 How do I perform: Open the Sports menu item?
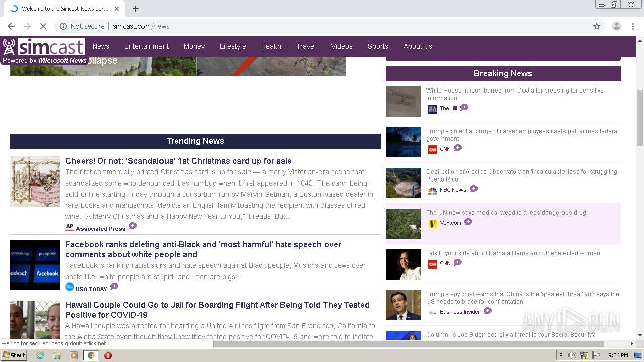click(x=378, y=46)
